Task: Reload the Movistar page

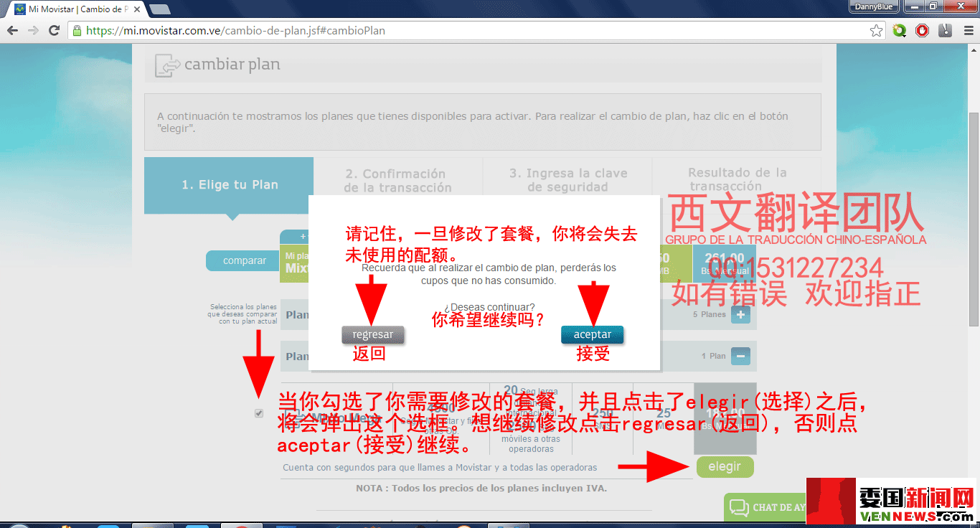Action: click(54, 31)
